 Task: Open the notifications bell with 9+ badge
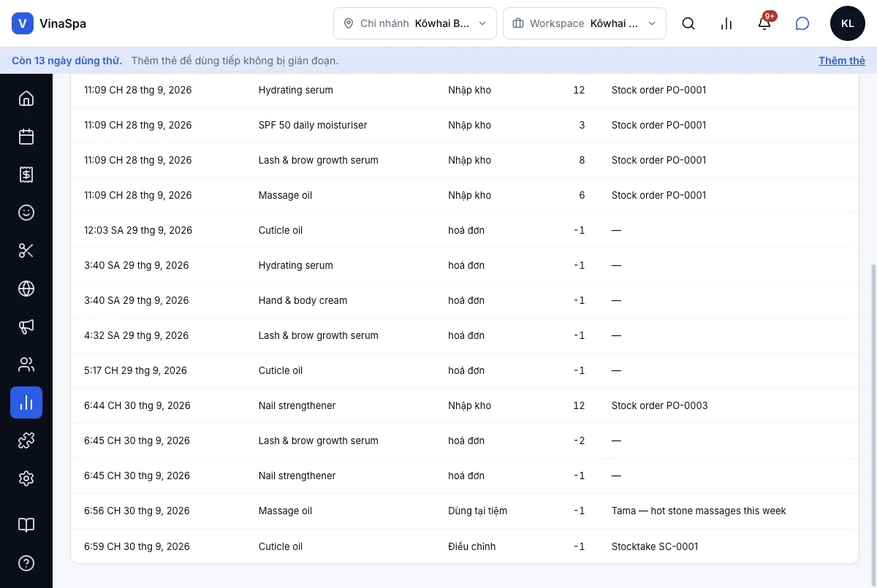pos(764,23)
